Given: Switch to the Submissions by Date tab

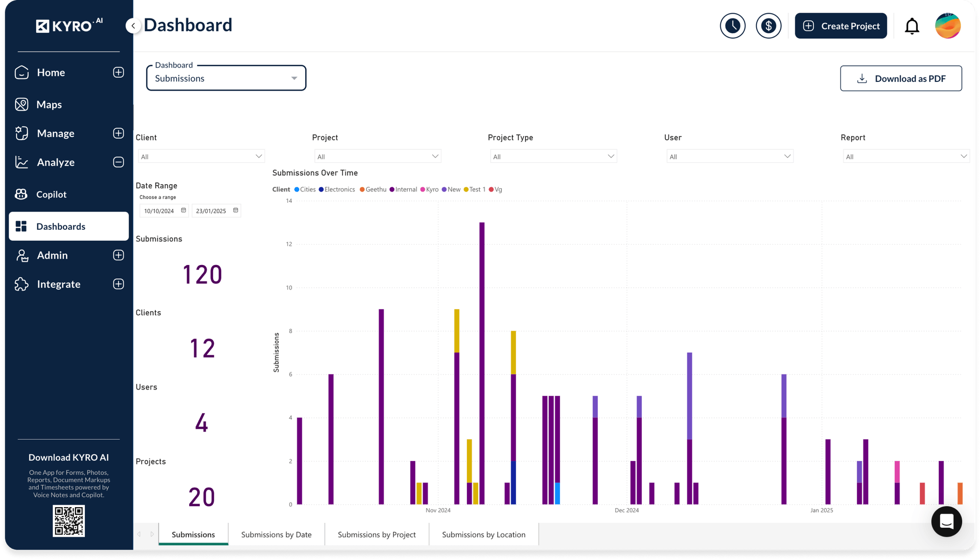Looking at the screenshot, I should pos(276,534).
